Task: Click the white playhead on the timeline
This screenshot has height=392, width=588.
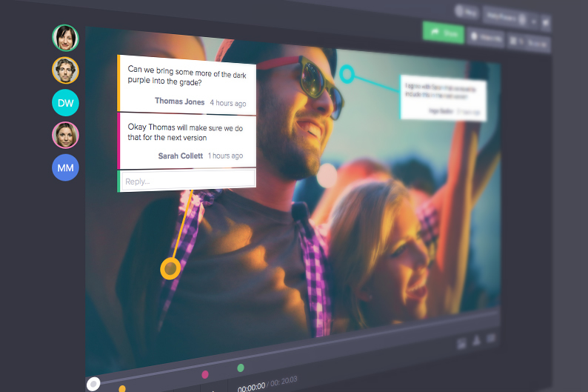Action: (x=93, y=384)
